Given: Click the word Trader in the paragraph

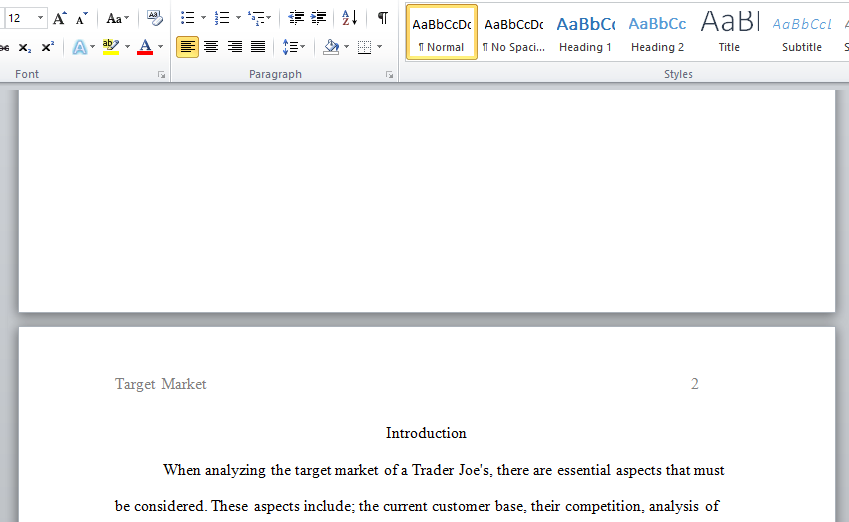Looking at the screenshot, I should point(433,470).
